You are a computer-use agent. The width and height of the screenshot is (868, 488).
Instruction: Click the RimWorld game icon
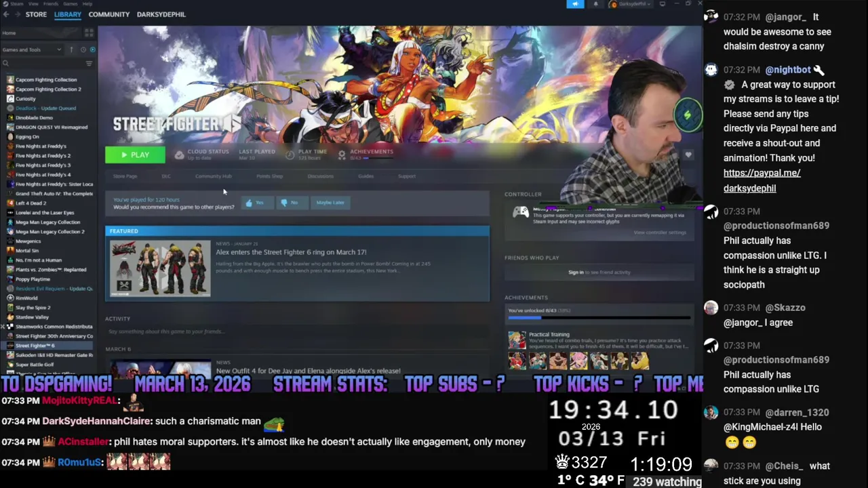click(x=10, y=298)
